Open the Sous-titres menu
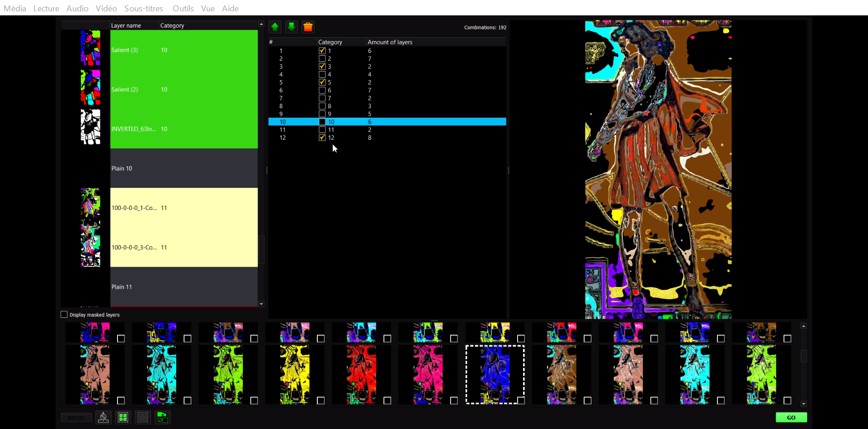 [144, 8]
